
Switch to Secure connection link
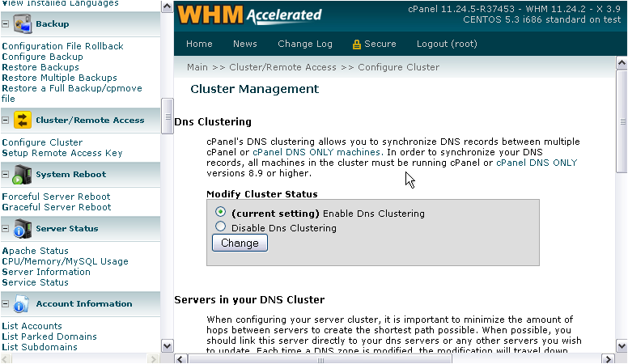click(x=380, y=44)
